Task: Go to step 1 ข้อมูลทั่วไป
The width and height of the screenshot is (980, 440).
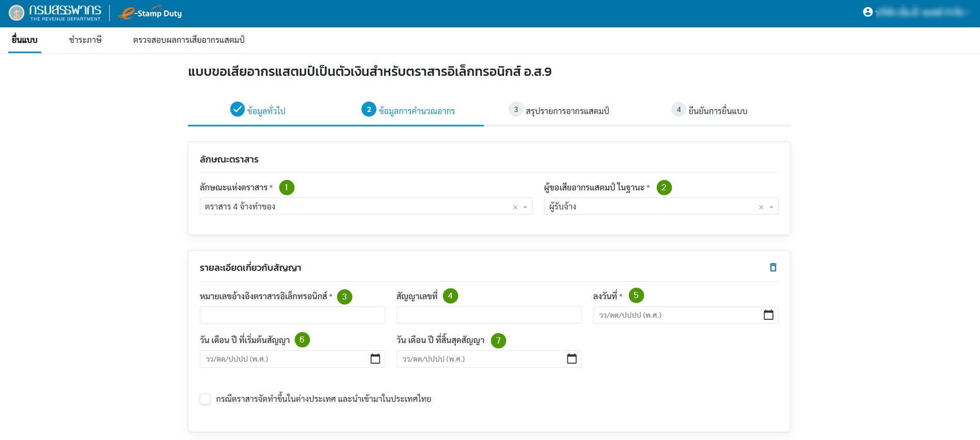Action: point(258,110)
